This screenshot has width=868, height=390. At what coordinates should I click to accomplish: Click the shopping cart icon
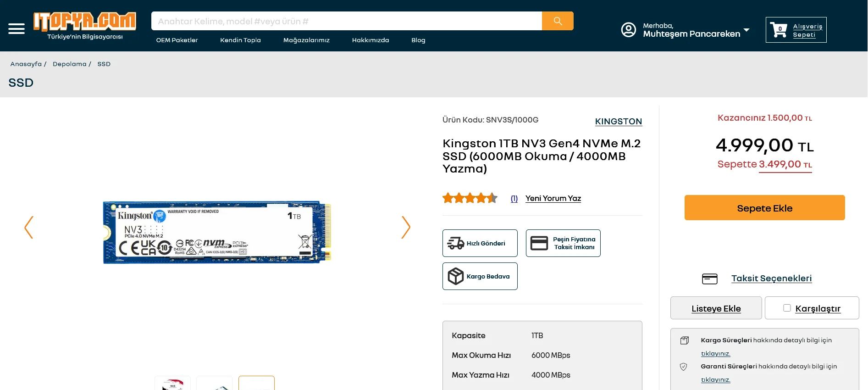[779, 30]
